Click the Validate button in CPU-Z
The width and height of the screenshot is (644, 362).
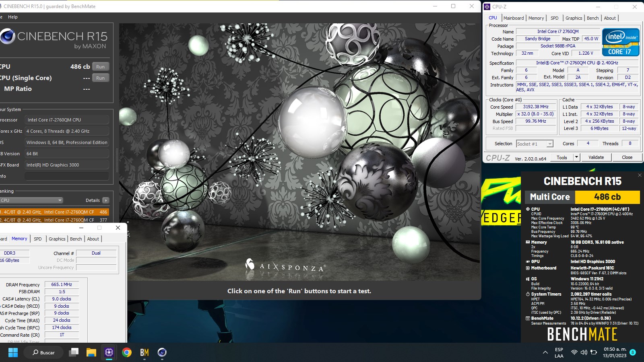click(x=596, y=157)
